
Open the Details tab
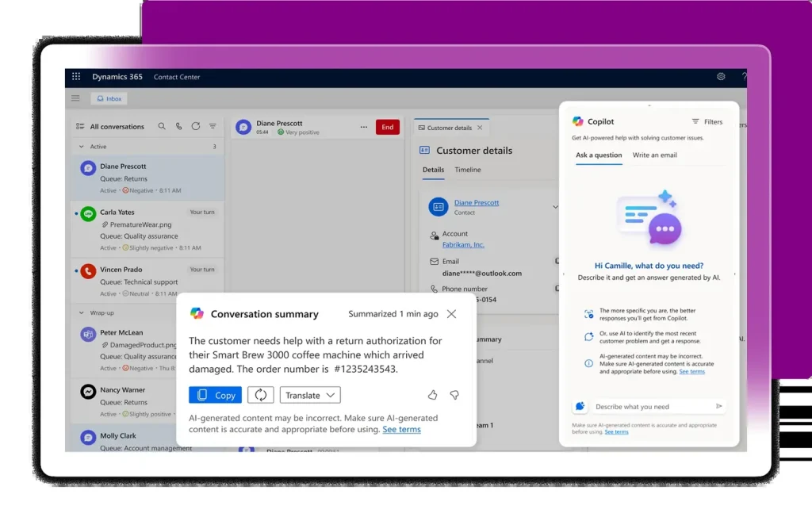tap(434, 170)
